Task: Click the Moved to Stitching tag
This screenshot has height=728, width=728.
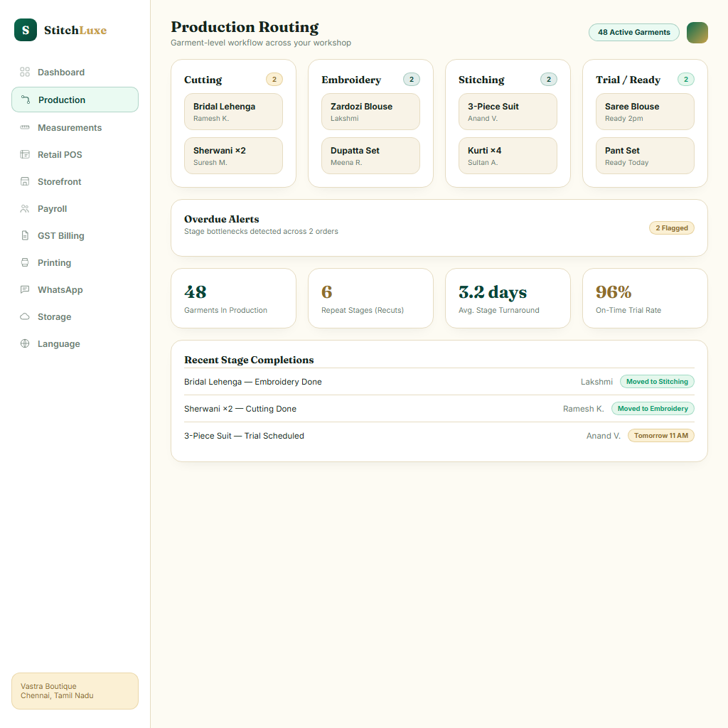Action: click(x=657, y=382)
